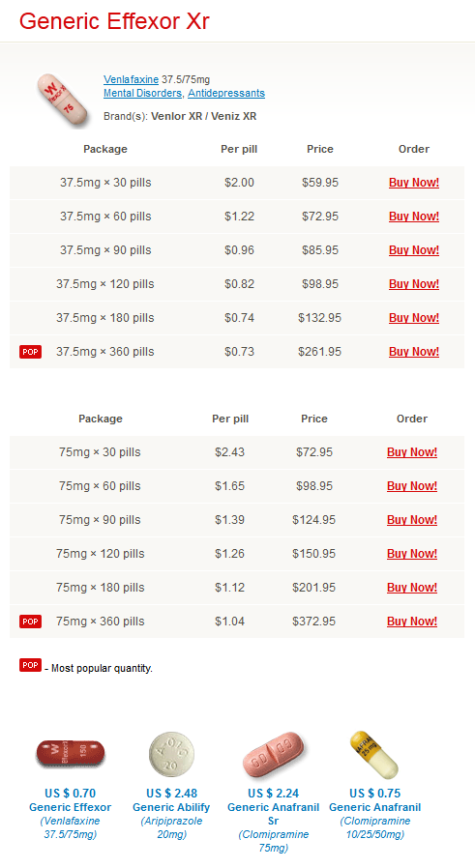475x868 pixels.
Task: Click the POP icon in the popular quantity legend
Action: [x=31, y=665]
